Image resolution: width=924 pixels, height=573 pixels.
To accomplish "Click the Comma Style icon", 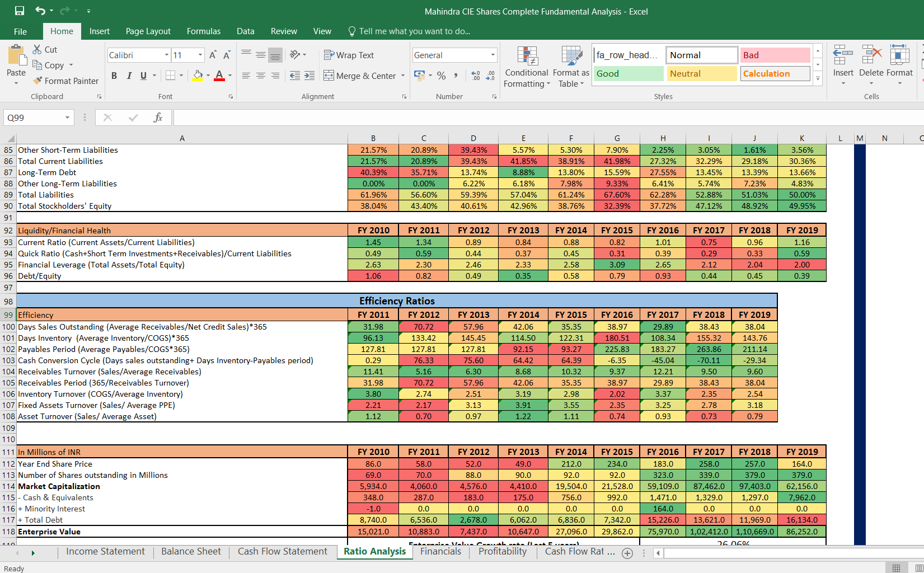I will [456, 76].
